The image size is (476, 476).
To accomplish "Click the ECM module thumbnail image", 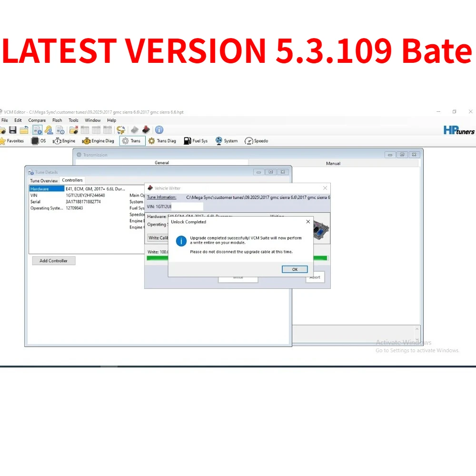I will tap(320, 229).
